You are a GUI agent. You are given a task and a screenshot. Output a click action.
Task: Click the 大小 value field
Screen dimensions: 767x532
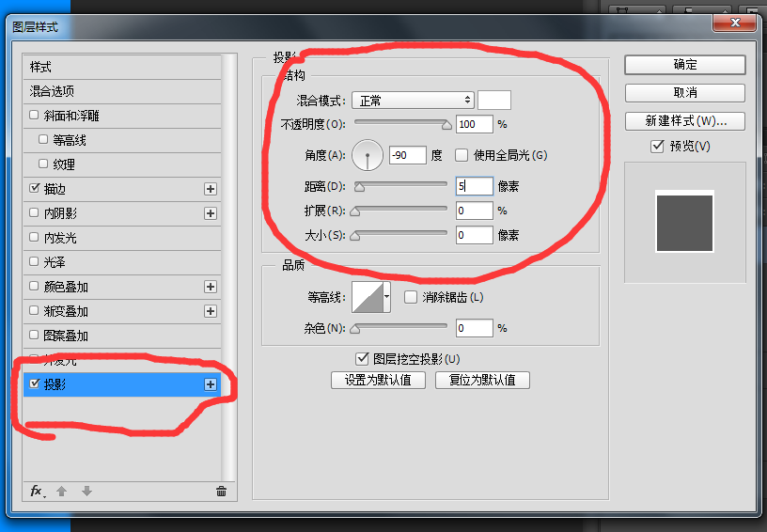tap(474, 235)
